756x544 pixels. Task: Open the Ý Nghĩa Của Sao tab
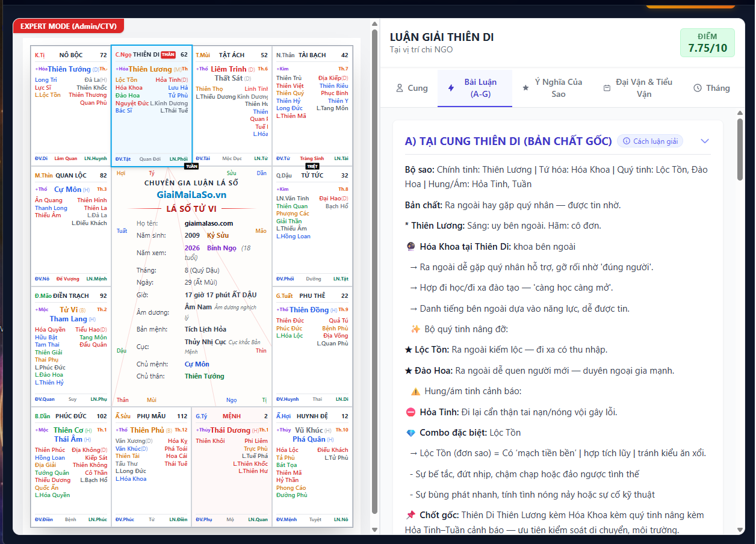pyautogui.click(x=552, y=88)
